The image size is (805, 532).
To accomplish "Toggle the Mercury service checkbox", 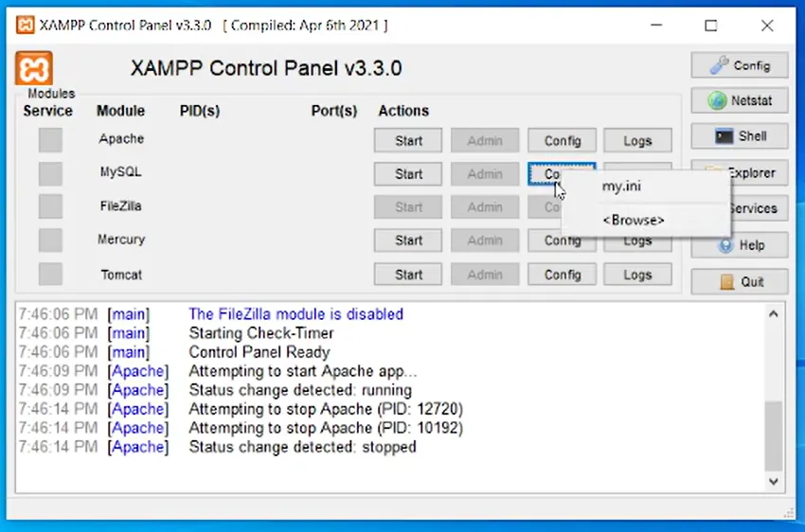I will 50,240.
